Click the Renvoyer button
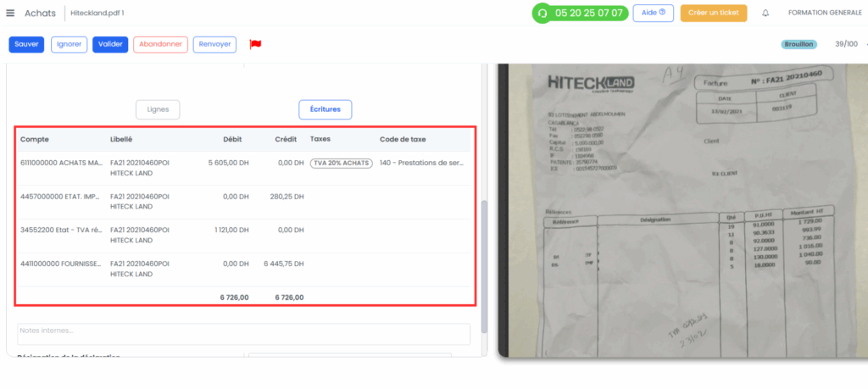Image resolution: width=868 pixels, height=389 pixels. [214, 45]
